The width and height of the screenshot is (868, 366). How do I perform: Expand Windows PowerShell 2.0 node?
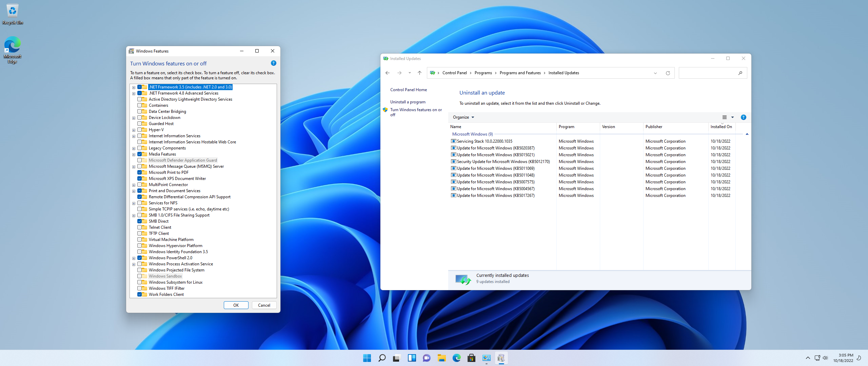coord(134,258)
